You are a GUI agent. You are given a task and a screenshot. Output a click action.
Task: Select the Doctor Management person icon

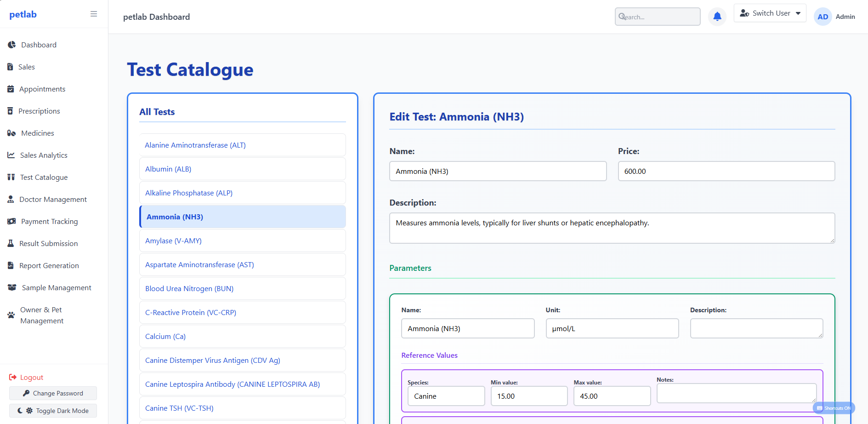[11, 199]
